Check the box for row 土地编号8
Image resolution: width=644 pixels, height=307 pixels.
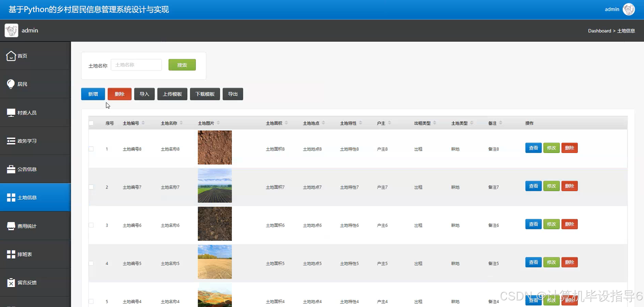91,149
